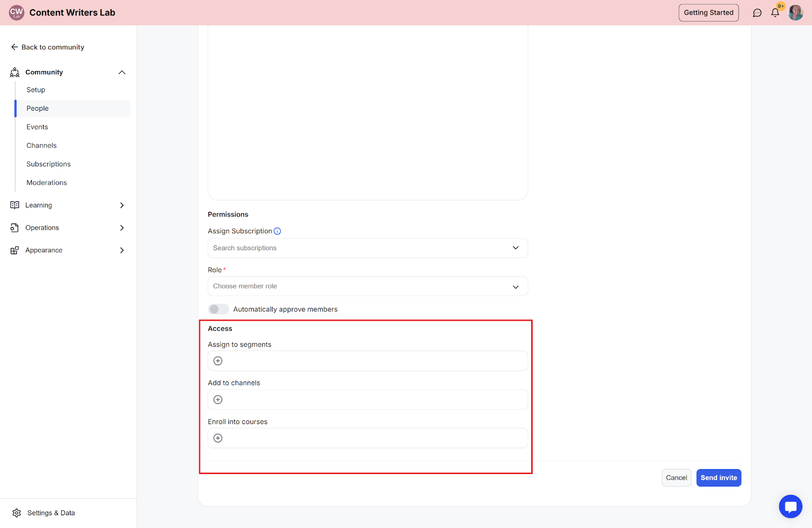812x528 pixels.
Task: Open the Choose member role dropdown
Action: point(368,287)
